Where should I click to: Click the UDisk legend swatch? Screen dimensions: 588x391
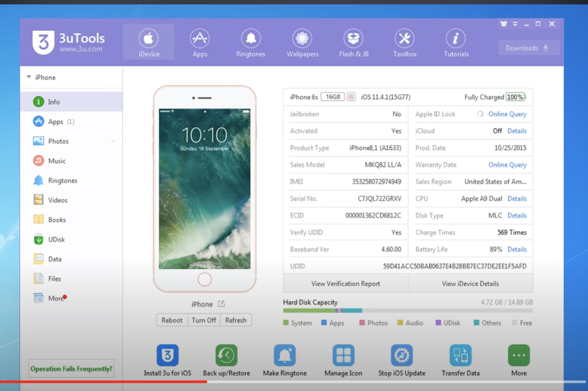(438, 323)
